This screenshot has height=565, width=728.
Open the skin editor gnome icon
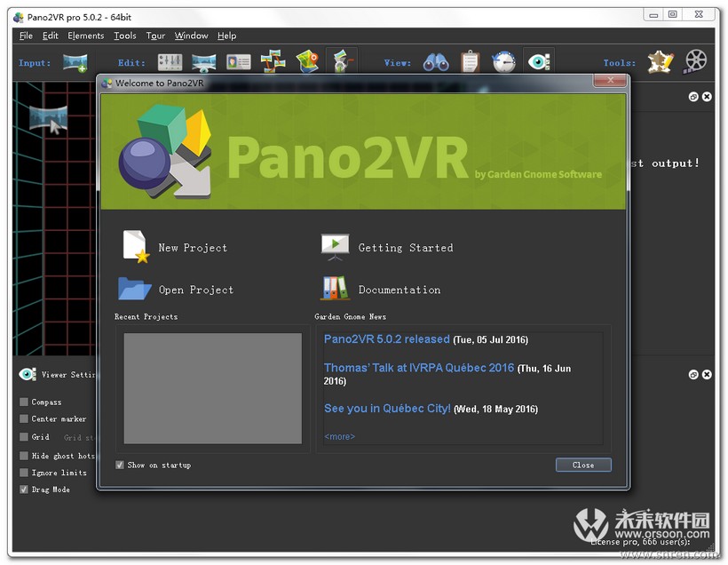coord(342,61)
